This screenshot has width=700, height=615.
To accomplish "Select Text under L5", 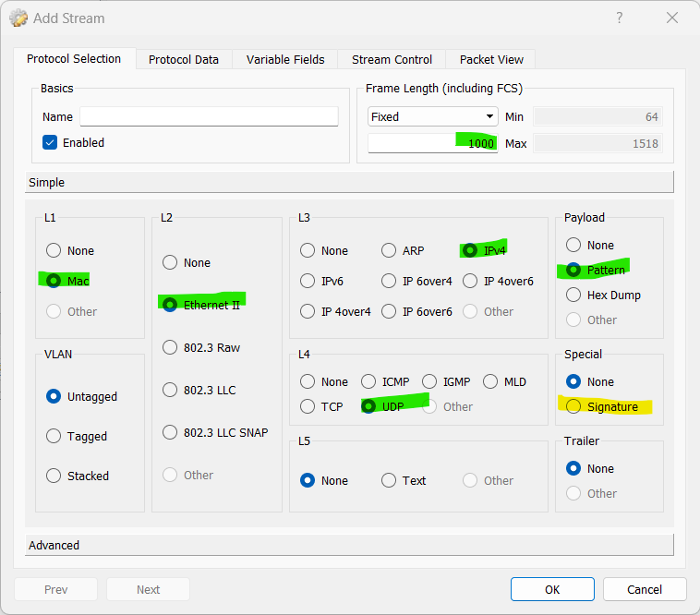I will (x=389, y=480).
